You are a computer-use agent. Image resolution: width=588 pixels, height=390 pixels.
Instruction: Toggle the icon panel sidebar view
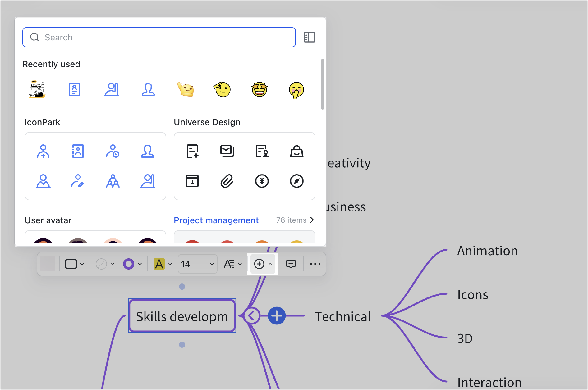coord(310,37)
